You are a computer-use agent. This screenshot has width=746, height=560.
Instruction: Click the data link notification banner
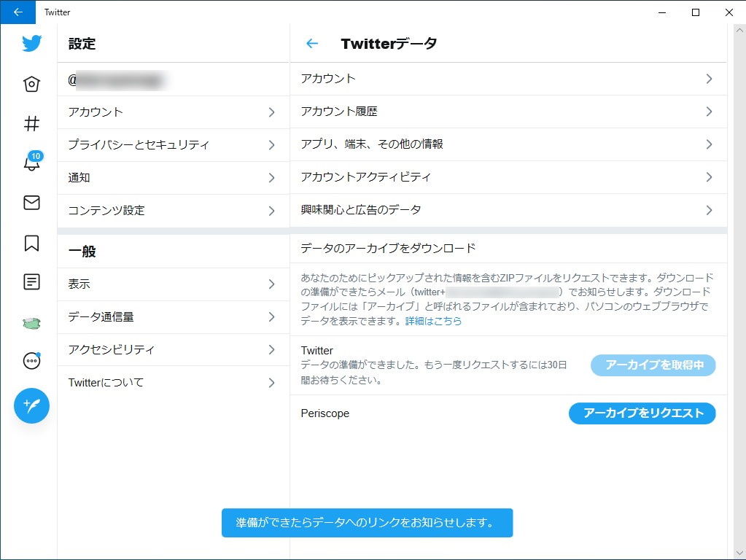pos(367,523)
